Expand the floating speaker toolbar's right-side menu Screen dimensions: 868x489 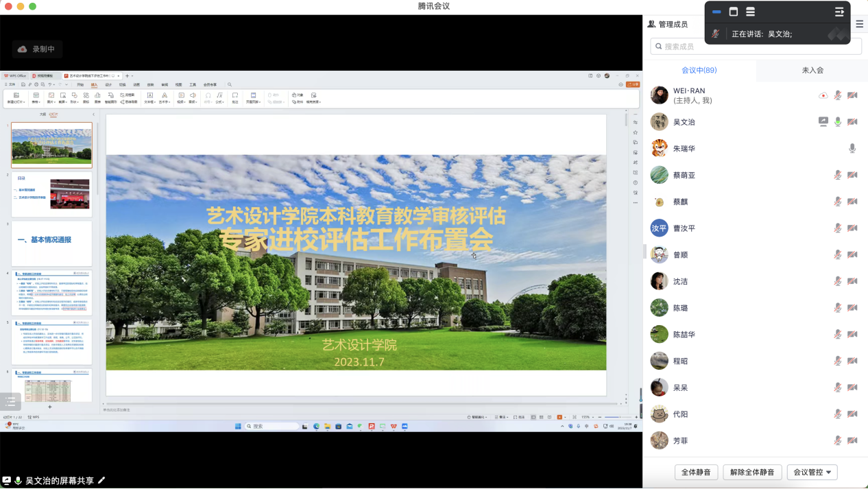point(839,12)
